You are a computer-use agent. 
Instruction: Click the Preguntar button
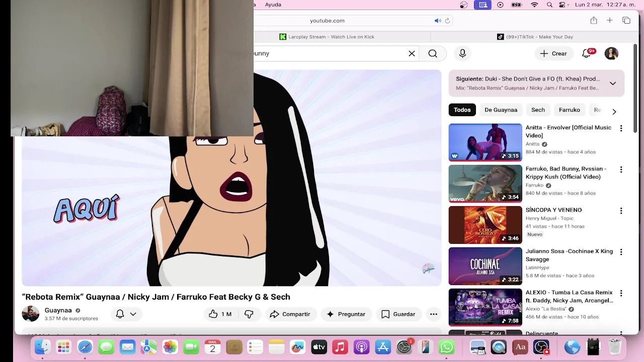[346, 314]
